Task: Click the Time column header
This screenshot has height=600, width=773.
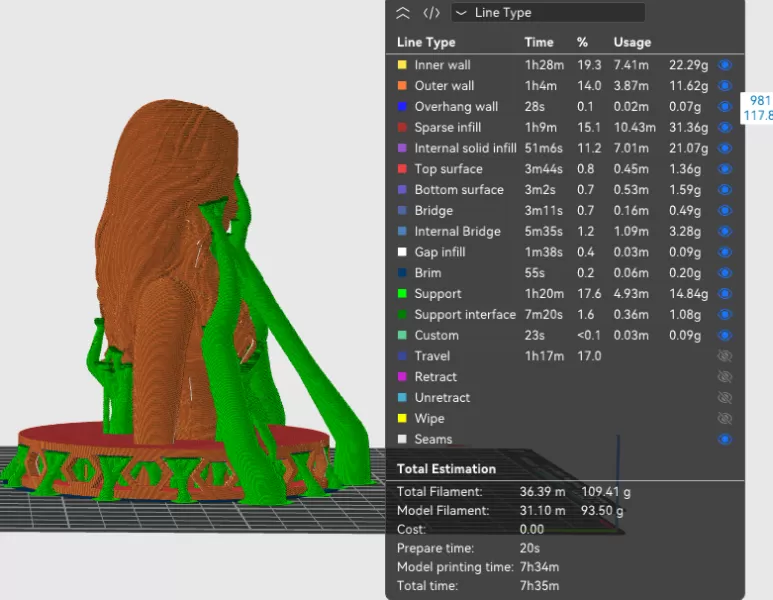Action: [x=539, y=42]
